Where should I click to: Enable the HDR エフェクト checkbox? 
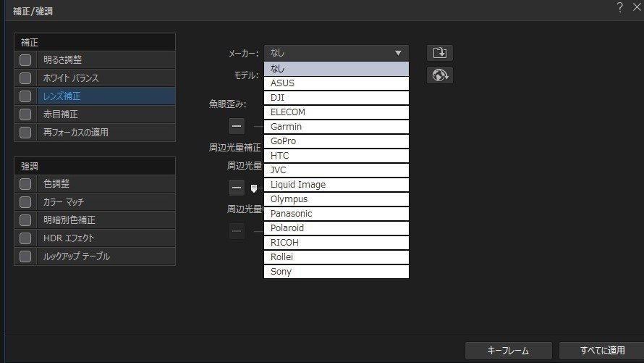25,238
